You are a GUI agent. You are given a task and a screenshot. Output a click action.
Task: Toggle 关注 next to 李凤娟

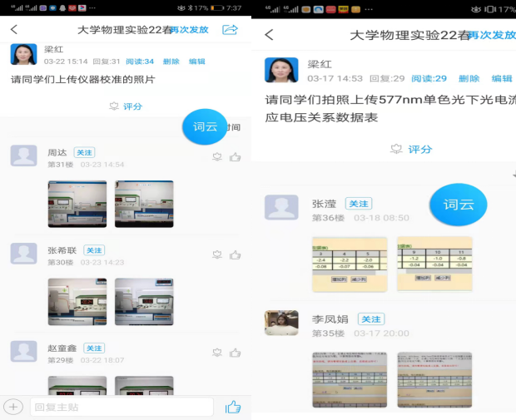click(x=370, y=319)
